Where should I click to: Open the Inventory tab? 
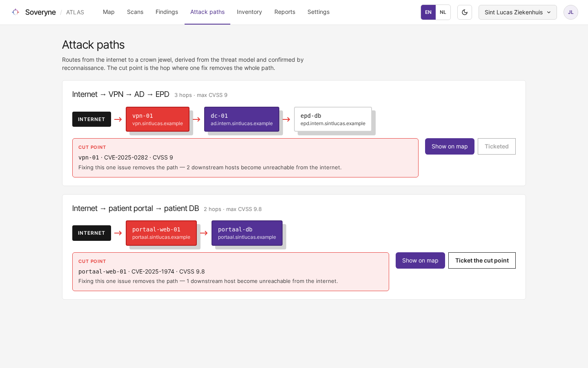249,12
